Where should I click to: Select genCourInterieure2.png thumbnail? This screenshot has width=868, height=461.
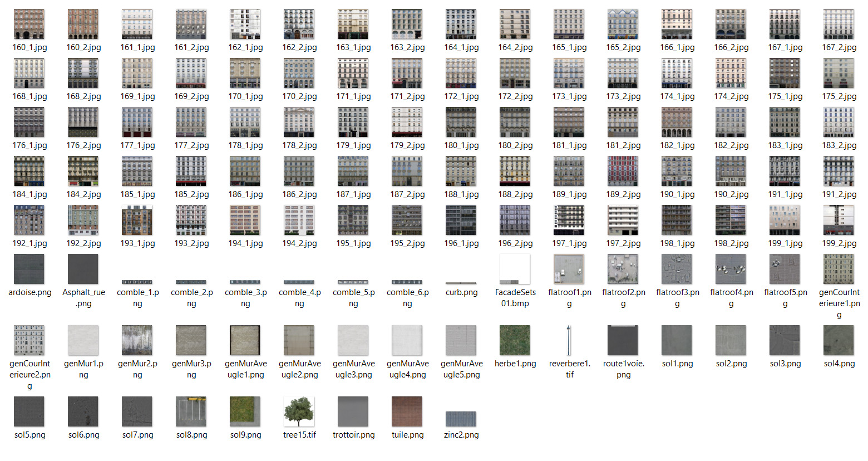click(29, 340)
